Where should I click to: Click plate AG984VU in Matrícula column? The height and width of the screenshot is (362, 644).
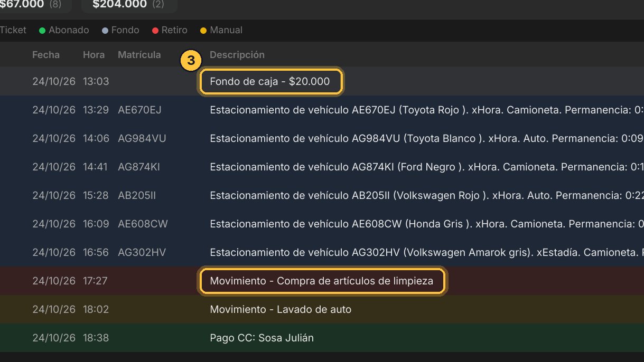(x=142, y=138)
